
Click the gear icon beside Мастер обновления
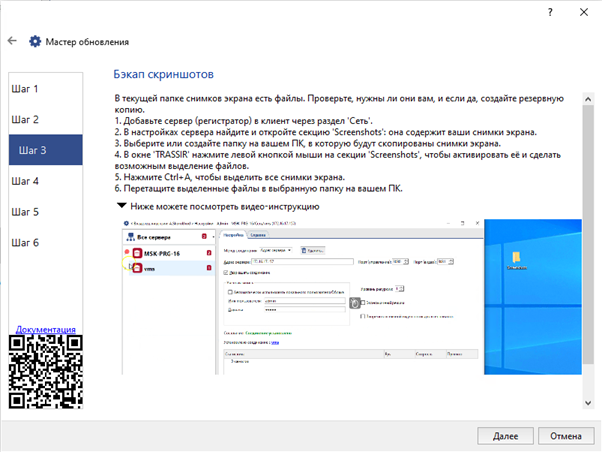coord(35,42)
